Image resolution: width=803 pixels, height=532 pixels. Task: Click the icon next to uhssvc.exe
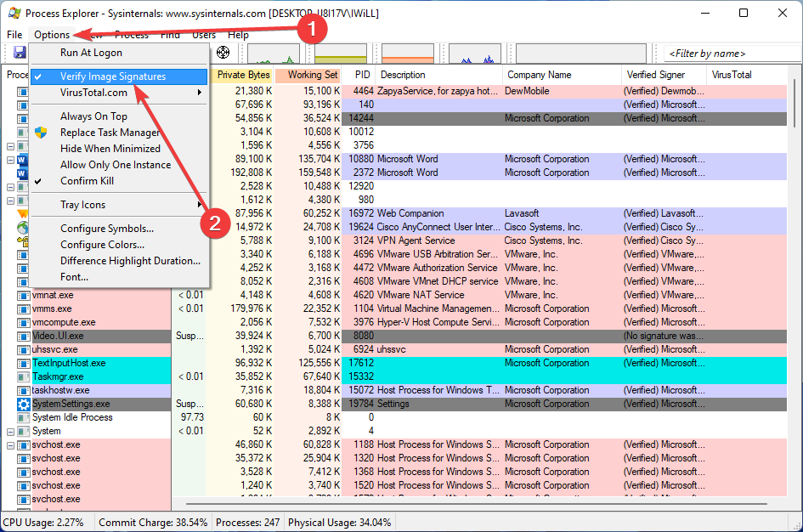point(23,350)
